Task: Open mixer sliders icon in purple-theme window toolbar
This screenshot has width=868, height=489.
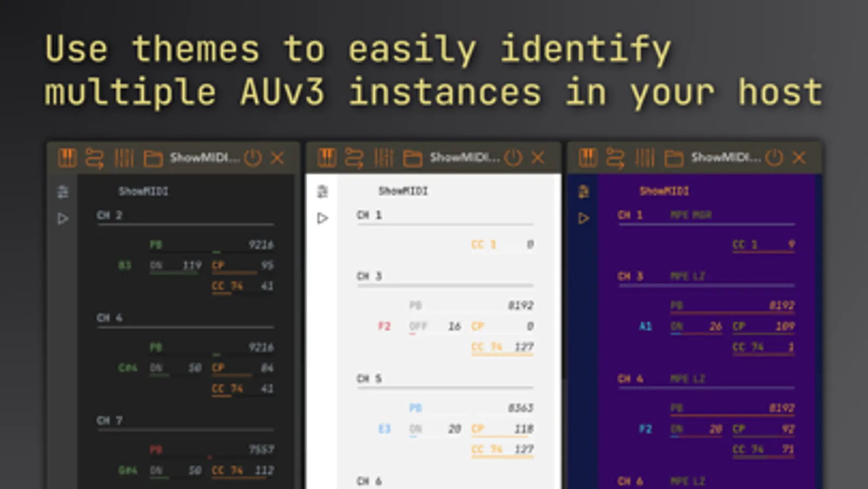Action: [645, 158]
